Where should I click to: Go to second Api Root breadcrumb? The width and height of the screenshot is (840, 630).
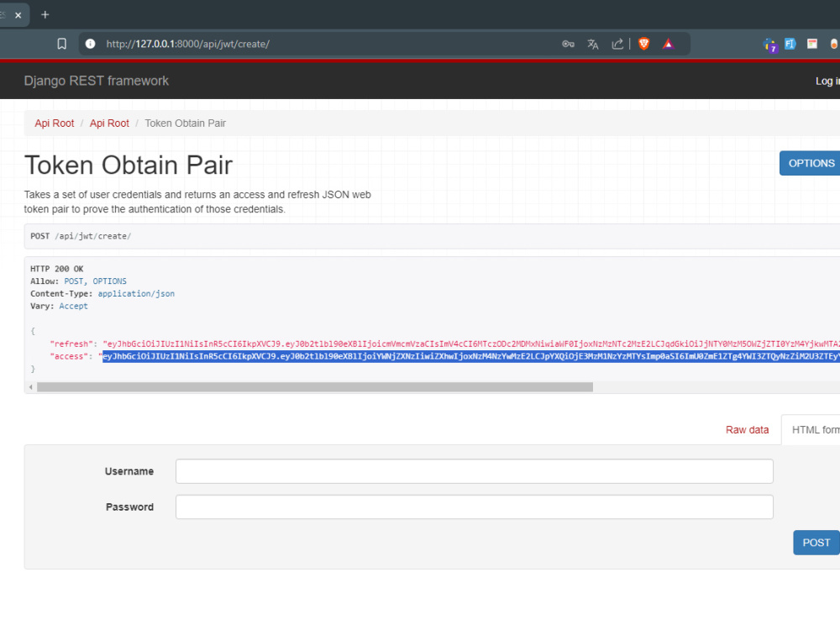tap(109, 123)
